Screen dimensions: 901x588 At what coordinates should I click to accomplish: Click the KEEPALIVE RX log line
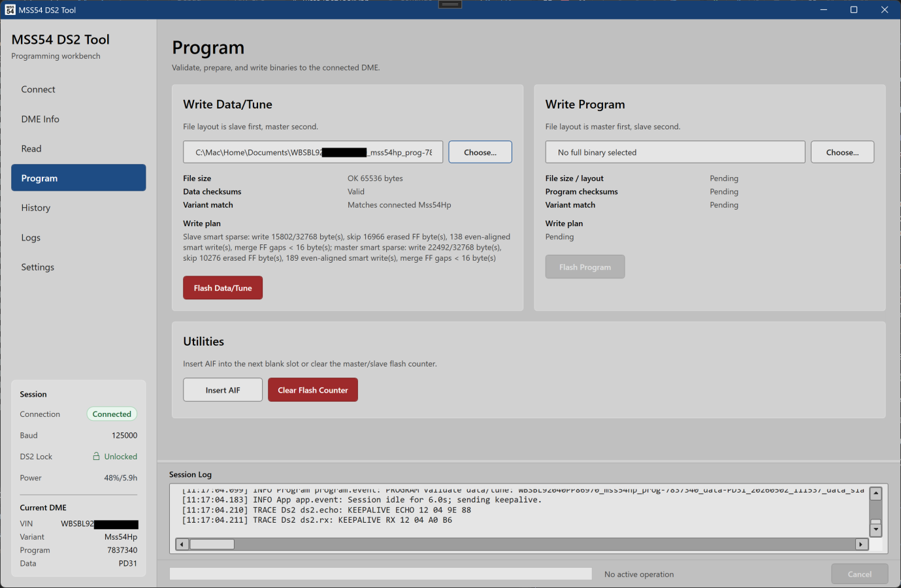[317, 521]
